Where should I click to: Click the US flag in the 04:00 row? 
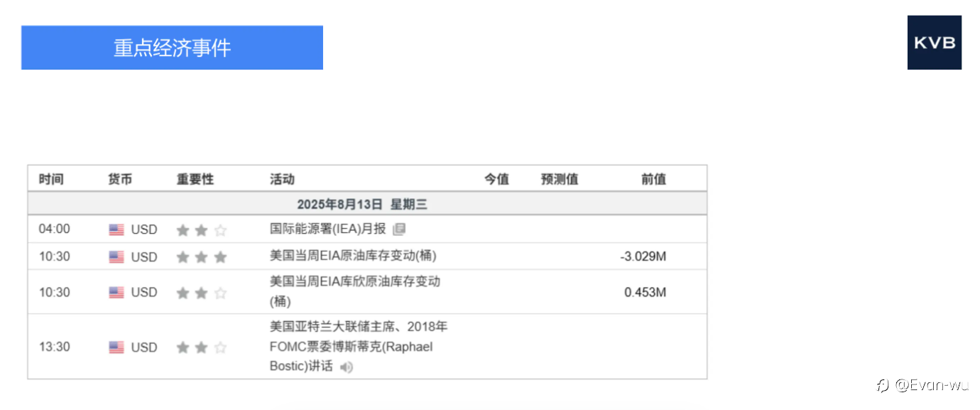point(116,230)
